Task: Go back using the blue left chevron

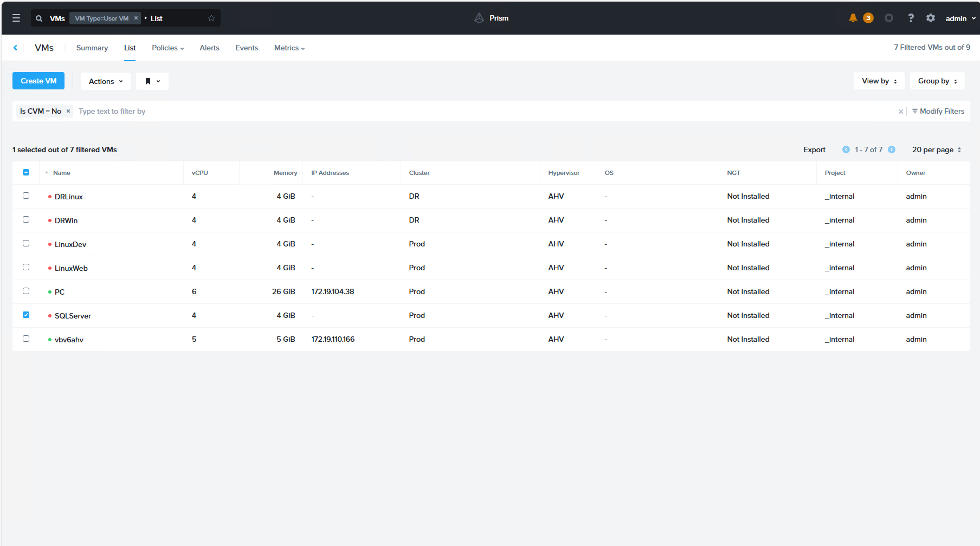Action: tap(15, 48)
